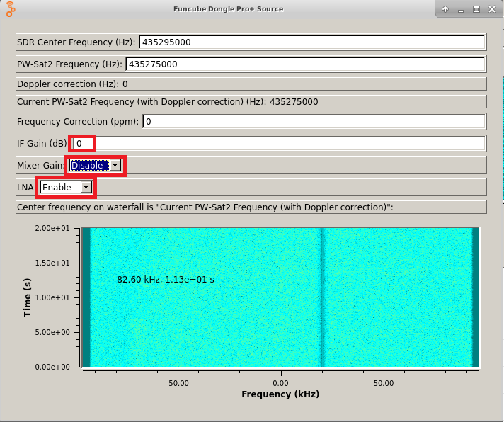Screen dimensions: 504x422
Task: Click the LNA 'Enable' combo box text
Action: pyautogui.click(x=59, y=188)
